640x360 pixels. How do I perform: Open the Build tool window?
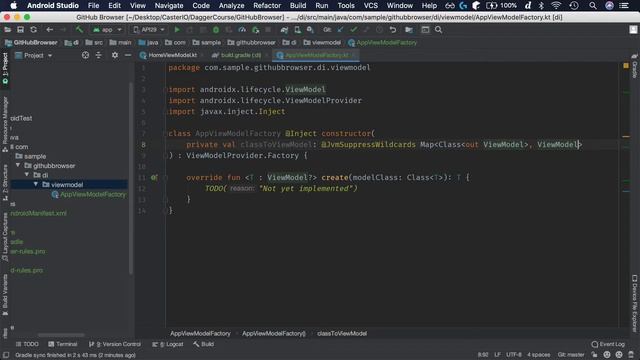[x=204, y=344]
